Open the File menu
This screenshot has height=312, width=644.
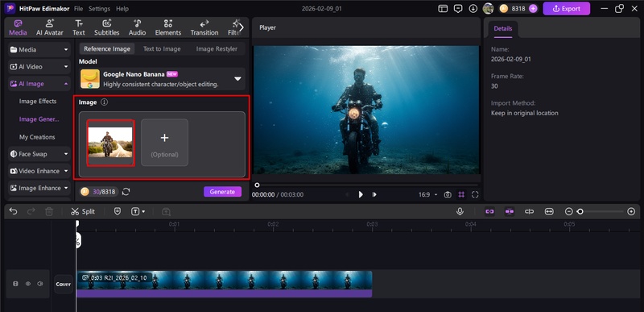coord(78,9)
